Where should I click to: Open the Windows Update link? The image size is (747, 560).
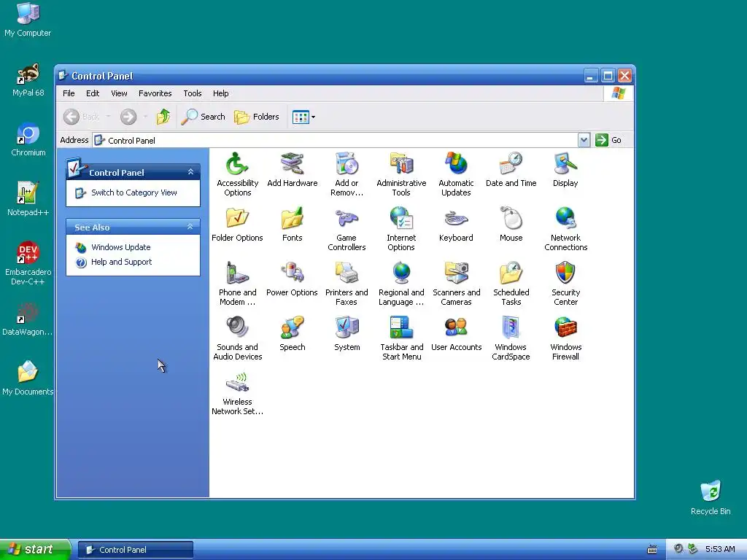tap(120, 247)
